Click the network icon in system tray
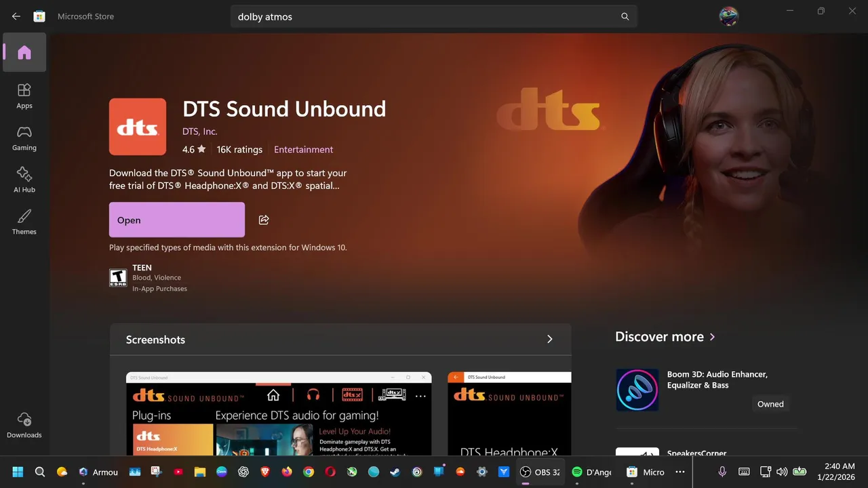 click(765, 472)
